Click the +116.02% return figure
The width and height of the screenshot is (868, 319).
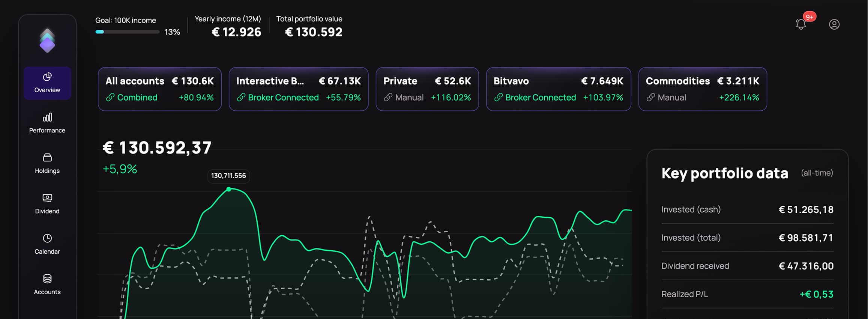(x=451, y=98)
